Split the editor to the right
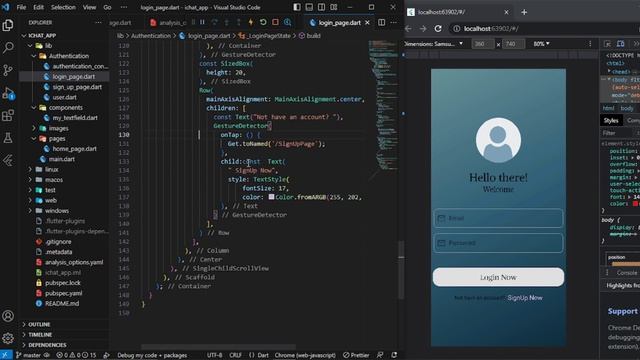The height and width of the screenshot is (360, 640). (381, 22)
